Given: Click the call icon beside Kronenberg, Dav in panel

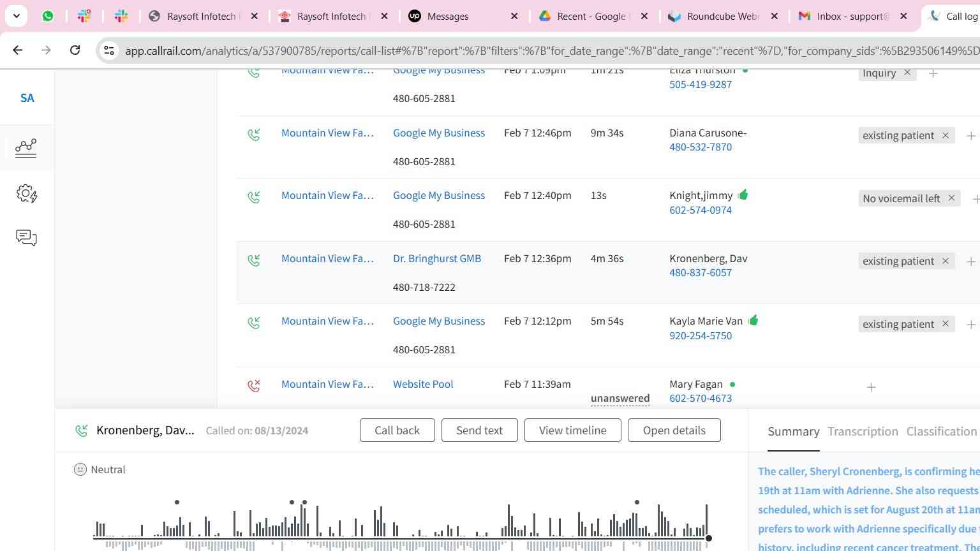Looking at the screenshot, I should [x=82, y=430].
